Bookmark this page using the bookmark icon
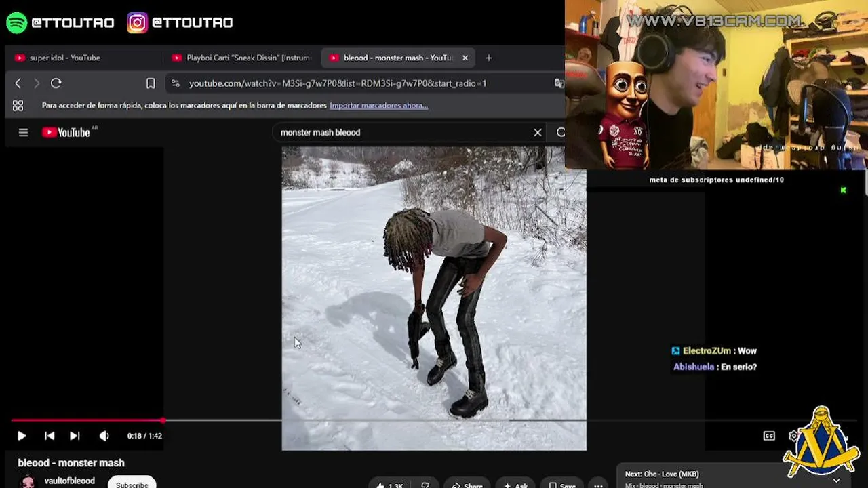Viewport: 868px width, 488px height. click(151, 83)
